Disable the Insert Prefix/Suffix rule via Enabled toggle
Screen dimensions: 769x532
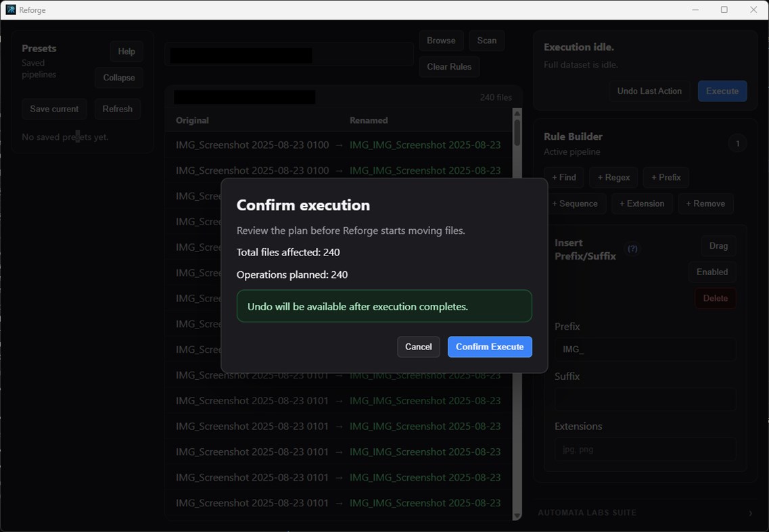[712, 272]
